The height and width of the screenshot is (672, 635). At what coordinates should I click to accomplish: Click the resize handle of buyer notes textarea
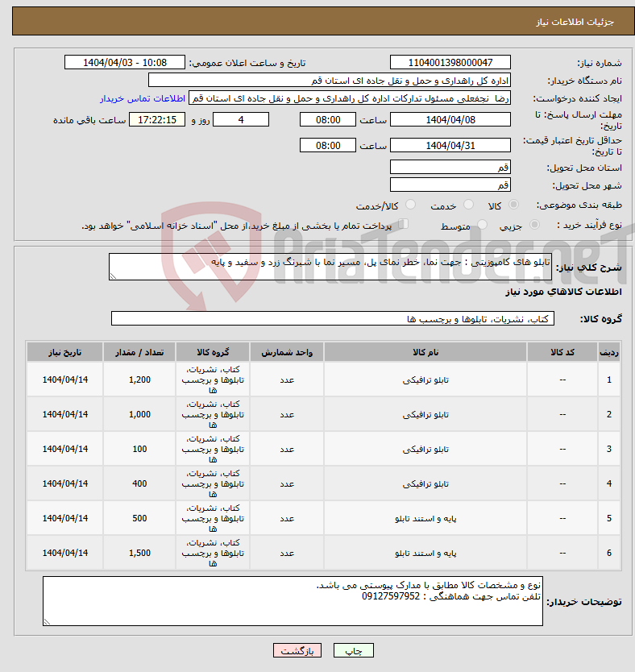47,622
